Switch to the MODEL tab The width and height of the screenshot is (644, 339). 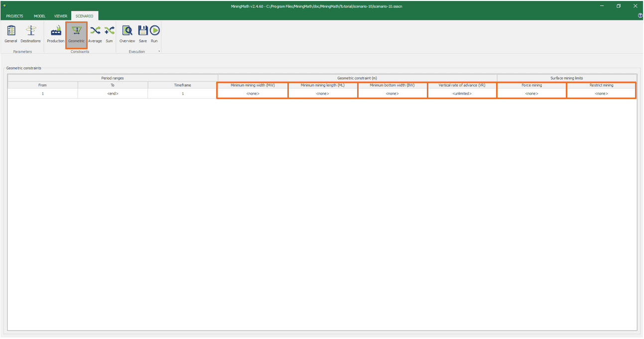[x=39, y=16]
